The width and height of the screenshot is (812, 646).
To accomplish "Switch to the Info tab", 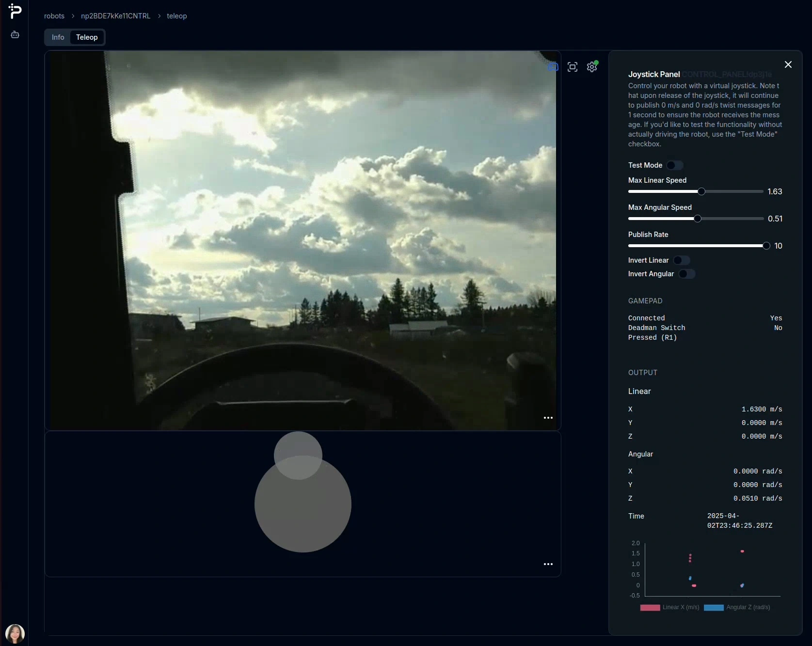I will [58, 37].
